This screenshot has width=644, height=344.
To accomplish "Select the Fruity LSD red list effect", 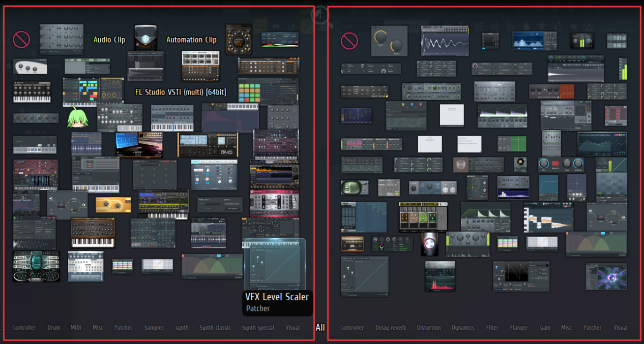I will click(616, 116).
